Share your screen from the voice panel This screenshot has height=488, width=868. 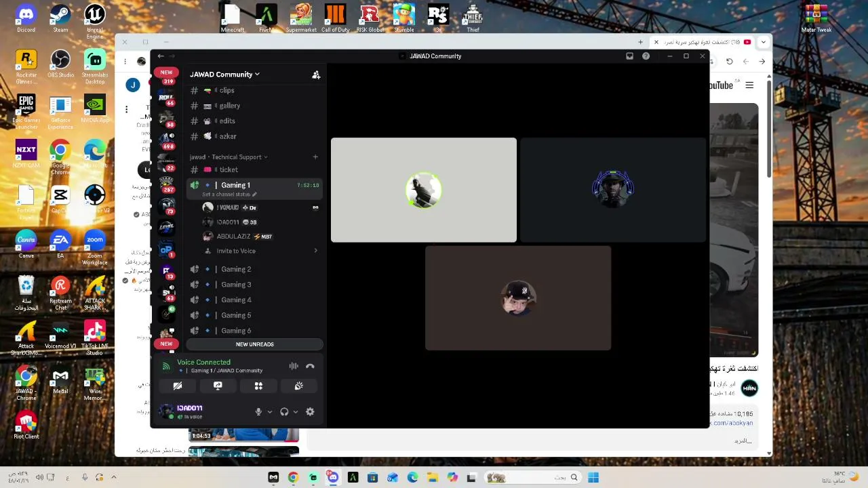click(x=218, y=386)
